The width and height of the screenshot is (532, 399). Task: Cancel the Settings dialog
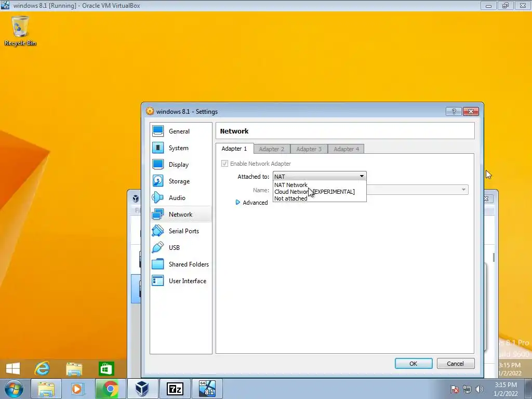pos(455,363)
